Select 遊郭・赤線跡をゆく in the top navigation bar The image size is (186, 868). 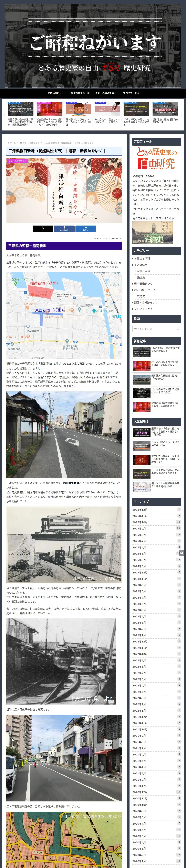coord(106,93)
